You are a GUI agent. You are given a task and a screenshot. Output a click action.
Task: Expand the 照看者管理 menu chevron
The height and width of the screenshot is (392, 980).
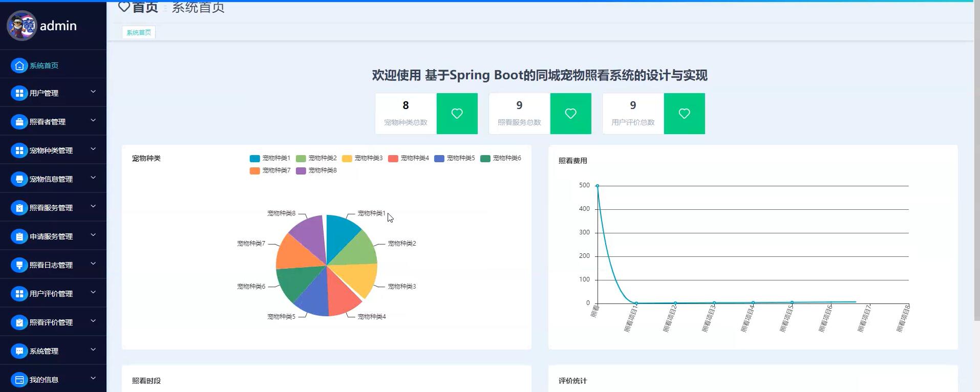[93, 120]
